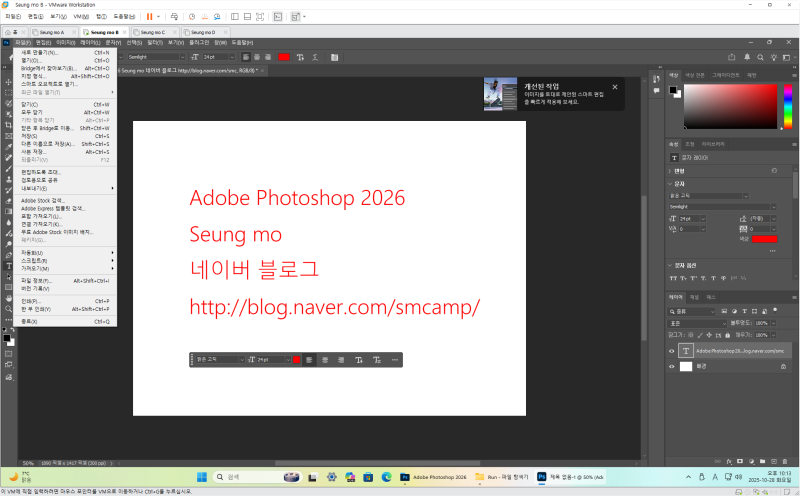Click the more options dots in properties panel
800x496 pixels.
coord(772,251)
